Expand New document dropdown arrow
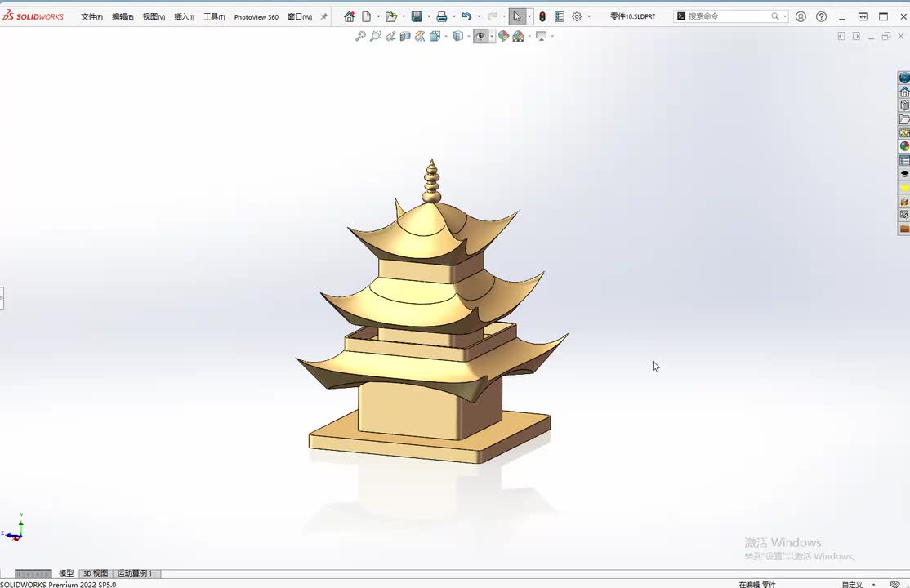910x588 pixels. 378,17
